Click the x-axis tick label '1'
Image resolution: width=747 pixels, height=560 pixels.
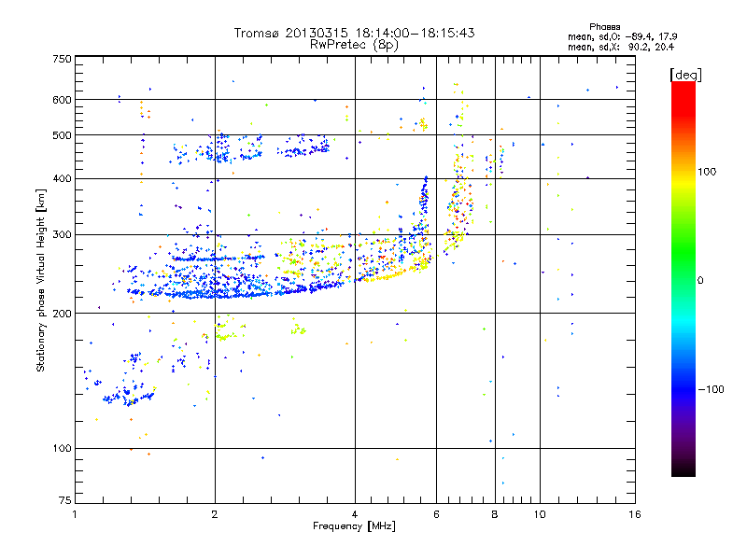pyautogui.click(x=75, y=514)
